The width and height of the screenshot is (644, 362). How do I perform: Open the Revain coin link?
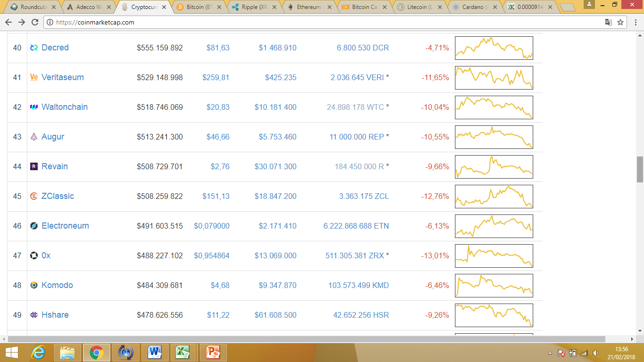(55, 166)
